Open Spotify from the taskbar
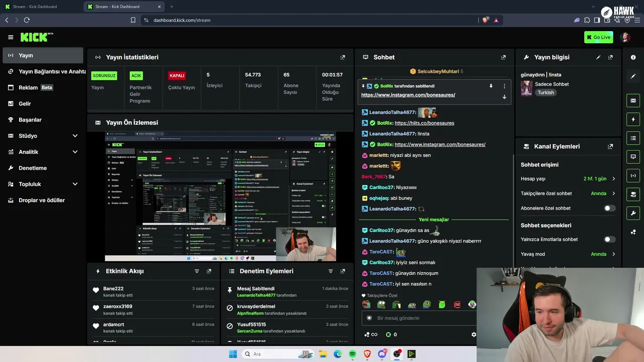 coord(352,354)
